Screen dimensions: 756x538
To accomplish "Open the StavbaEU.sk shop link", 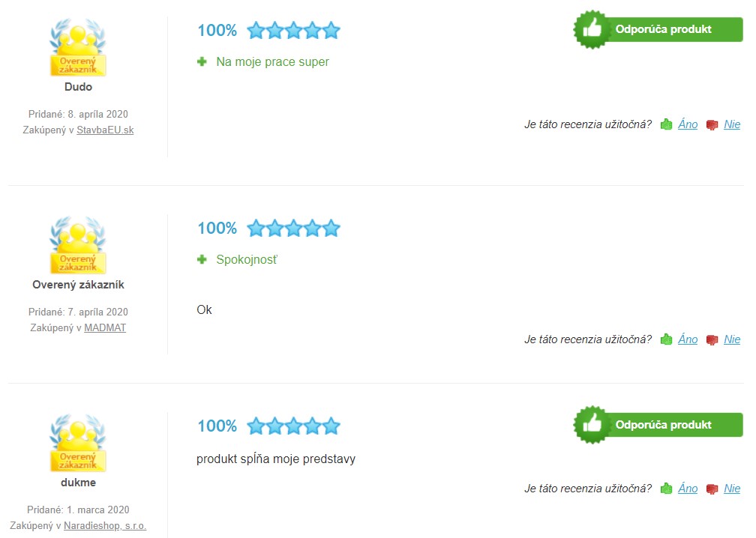I will [105, 130].
